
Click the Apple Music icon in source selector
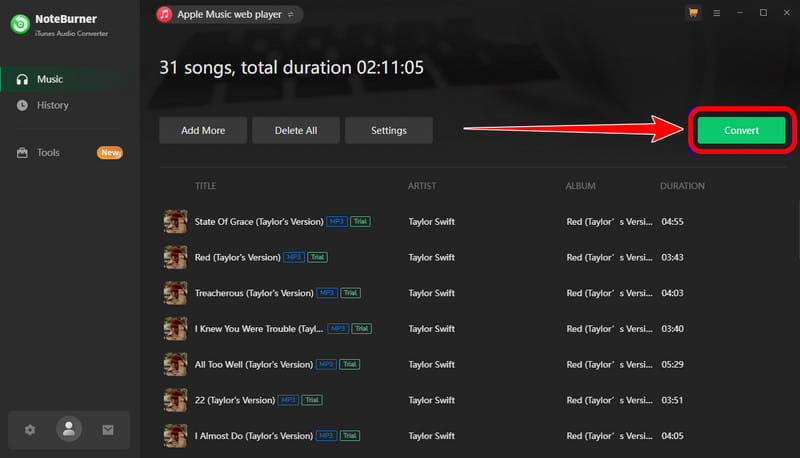tap(165, 14)
